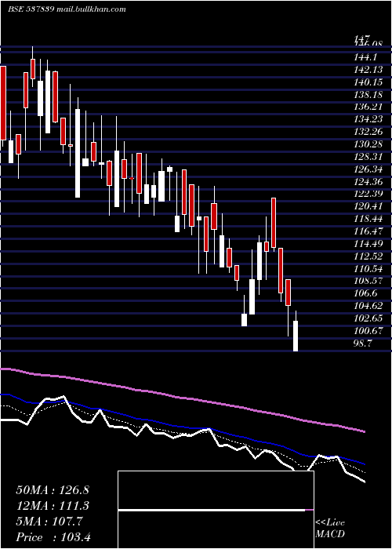This screenshot has height=549, width=392.
Task: Click the 126.34 price axis label
Action: coord(368,169)
